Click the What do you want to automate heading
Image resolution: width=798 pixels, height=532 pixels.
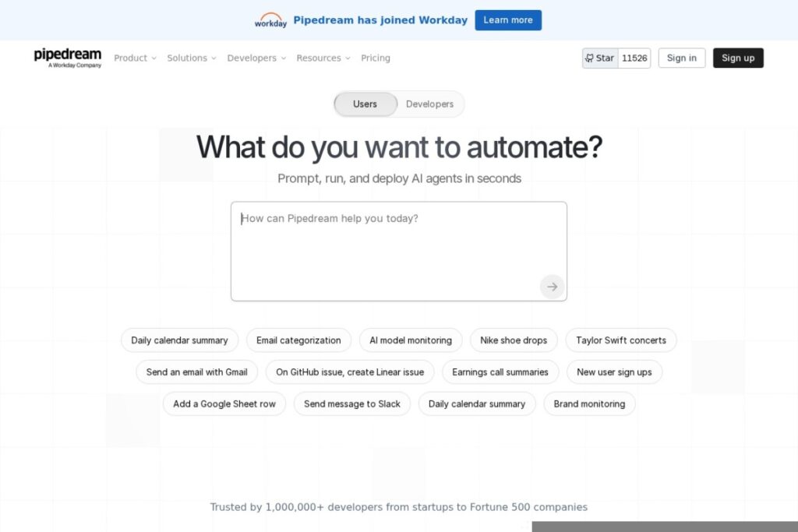pyautogui.click(x=399, y=147)
